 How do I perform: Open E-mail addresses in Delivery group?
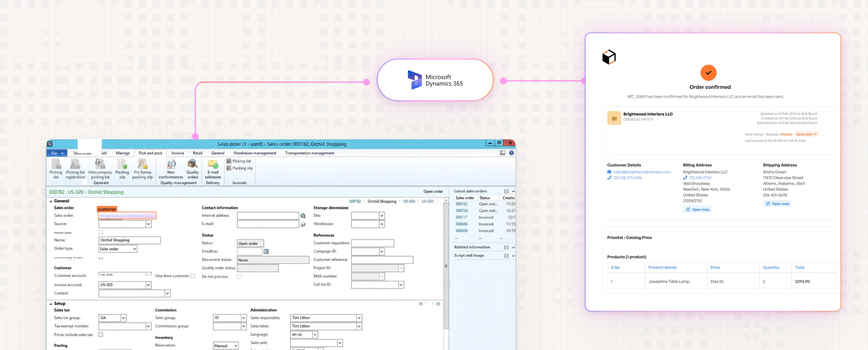[x=213, y=169]
